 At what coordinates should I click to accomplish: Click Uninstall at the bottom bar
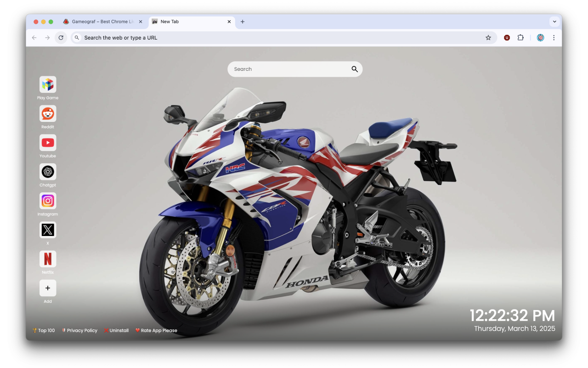pos(117,330)
